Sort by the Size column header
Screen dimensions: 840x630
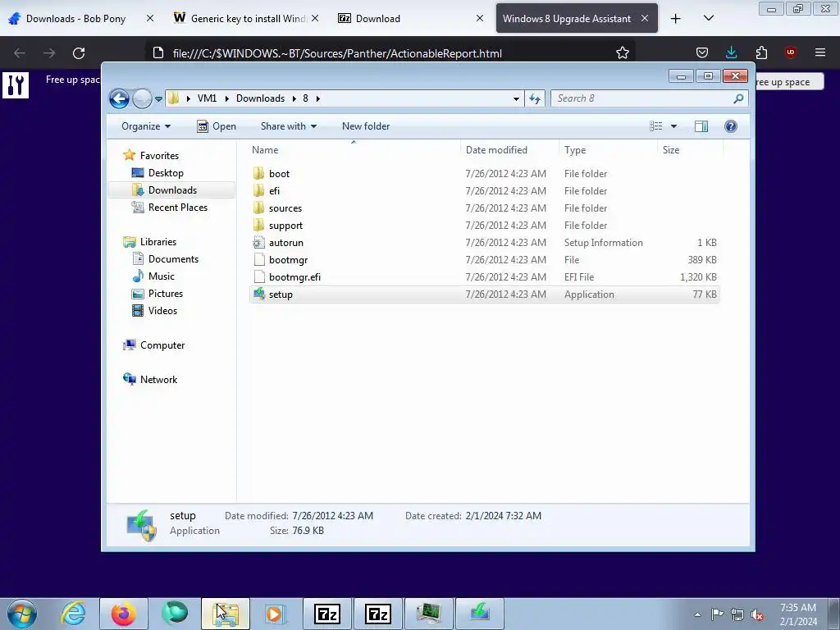690,150
